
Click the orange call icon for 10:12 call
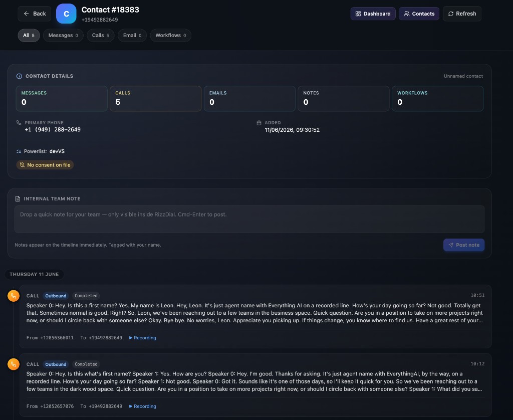point(14,364)
